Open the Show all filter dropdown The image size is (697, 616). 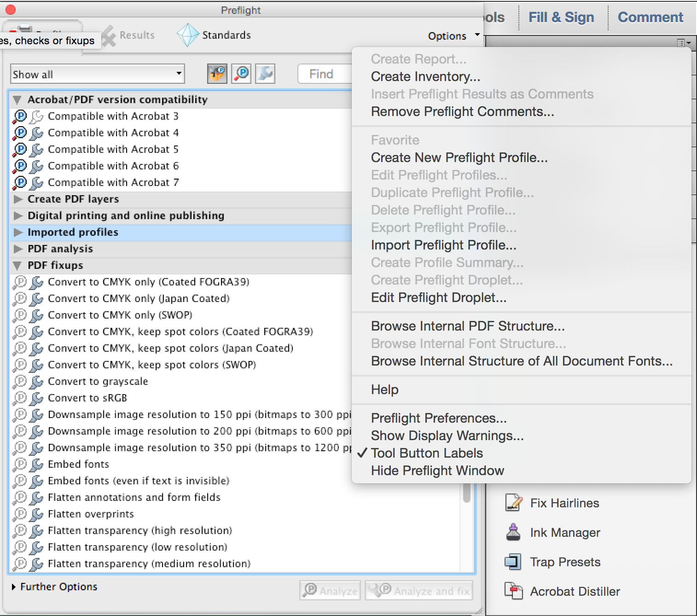coord(98,74)
